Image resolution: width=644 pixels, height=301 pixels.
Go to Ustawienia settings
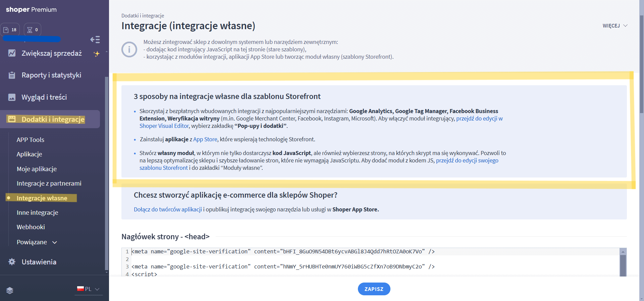(x=39, y=262)
